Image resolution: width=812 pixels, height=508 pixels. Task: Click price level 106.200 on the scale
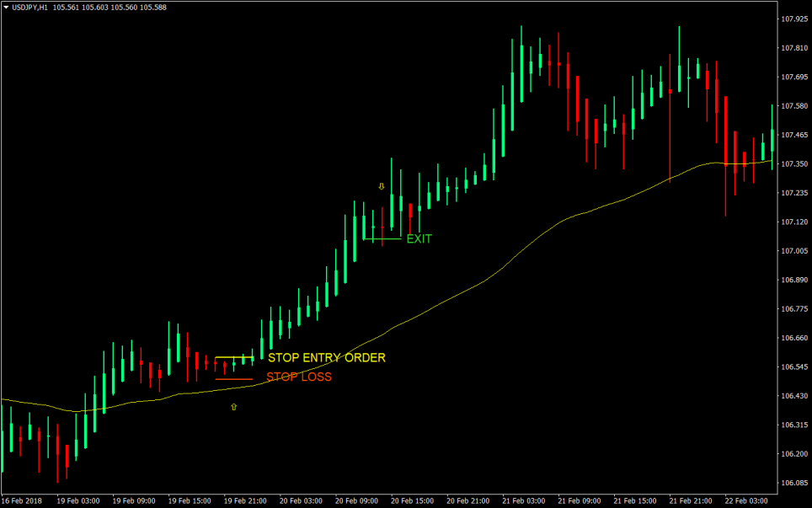point(794,454)
